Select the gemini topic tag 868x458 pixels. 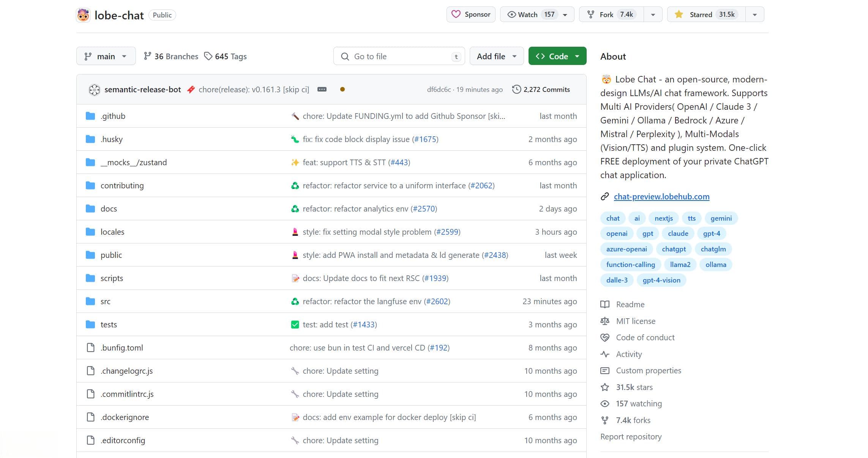click(x=721, y=218)
